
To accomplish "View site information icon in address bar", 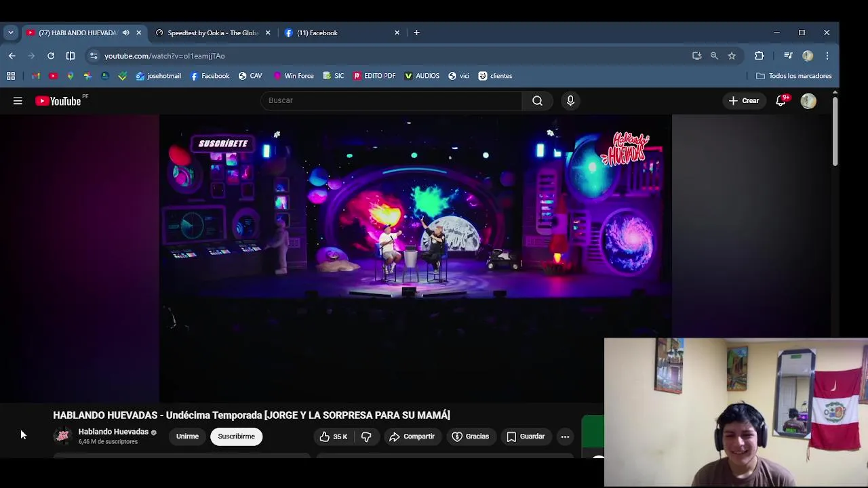I will (x=94, y=56).
